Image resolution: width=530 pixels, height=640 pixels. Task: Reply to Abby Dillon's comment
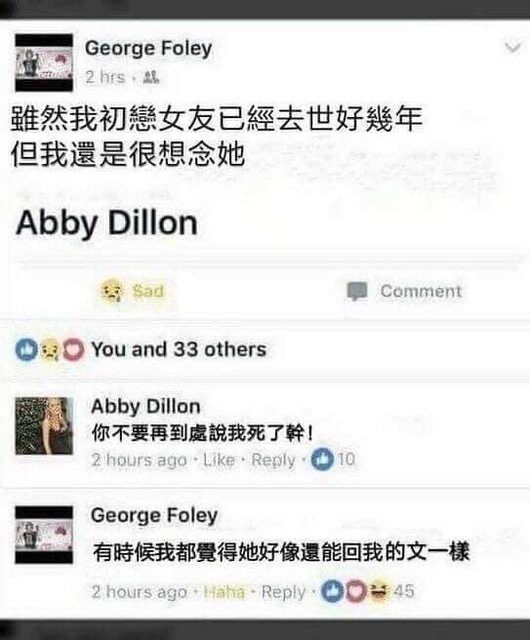tap(273, 460)
